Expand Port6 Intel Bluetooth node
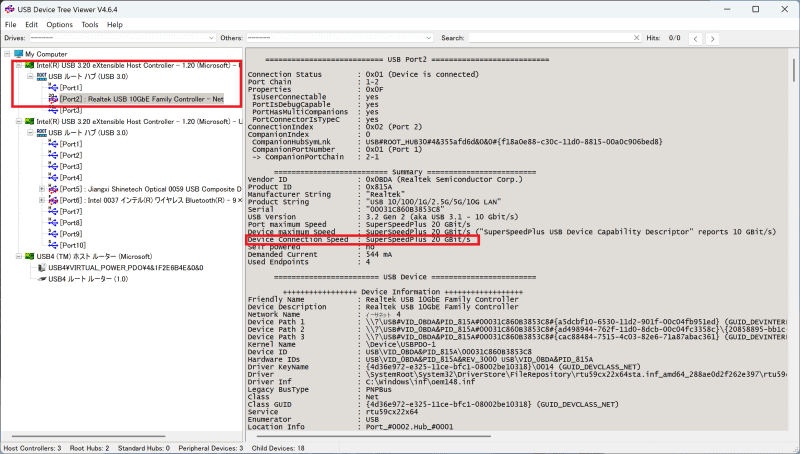Image resolution: width=800 pixels, height=454 pixels. pyautogui.click(x=42, y=200)
